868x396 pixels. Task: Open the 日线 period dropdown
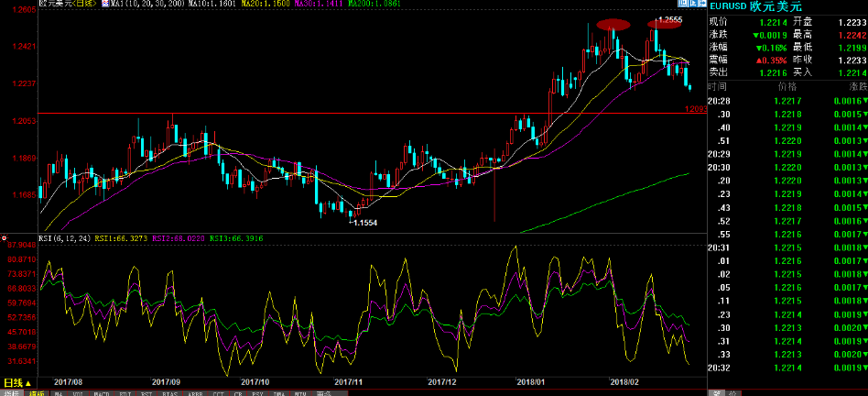18,383
